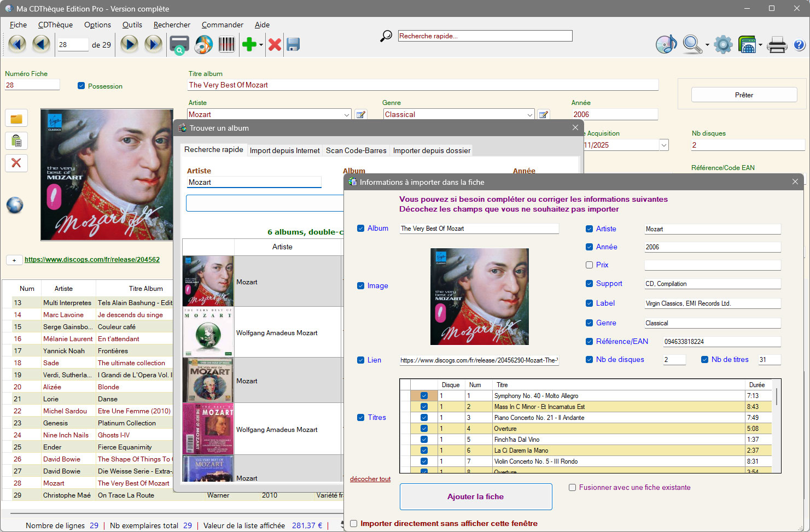The width and height of the screenshot is (810, 532).
Task: Click the Ajouter la fiche button
Action: click(x=475, y=496)
